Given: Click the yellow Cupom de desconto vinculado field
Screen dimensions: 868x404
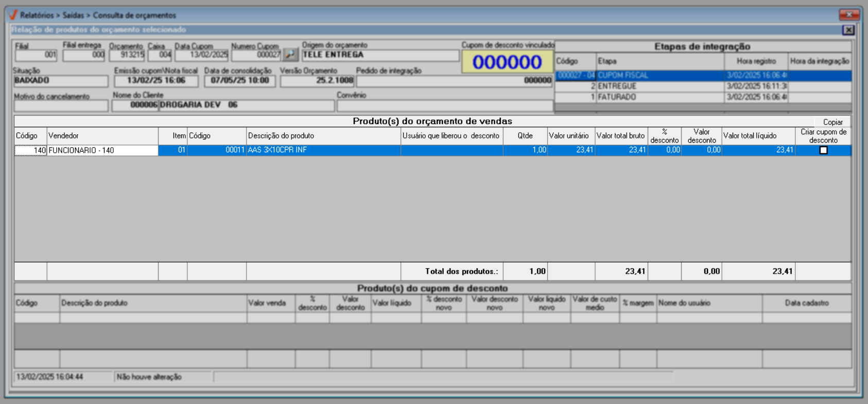Looking at the screenshot, I should (507, 62).
